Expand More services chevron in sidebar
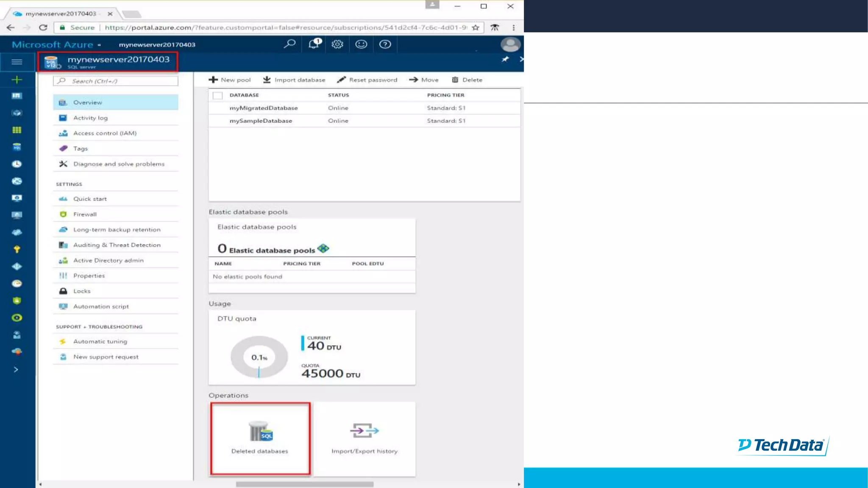 pos(16,369)
